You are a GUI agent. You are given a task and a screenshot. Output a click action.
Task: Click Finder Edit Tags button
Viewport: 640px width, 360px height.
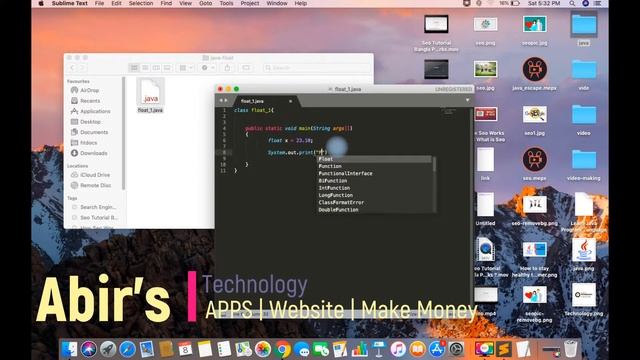(x=246, y=68)
